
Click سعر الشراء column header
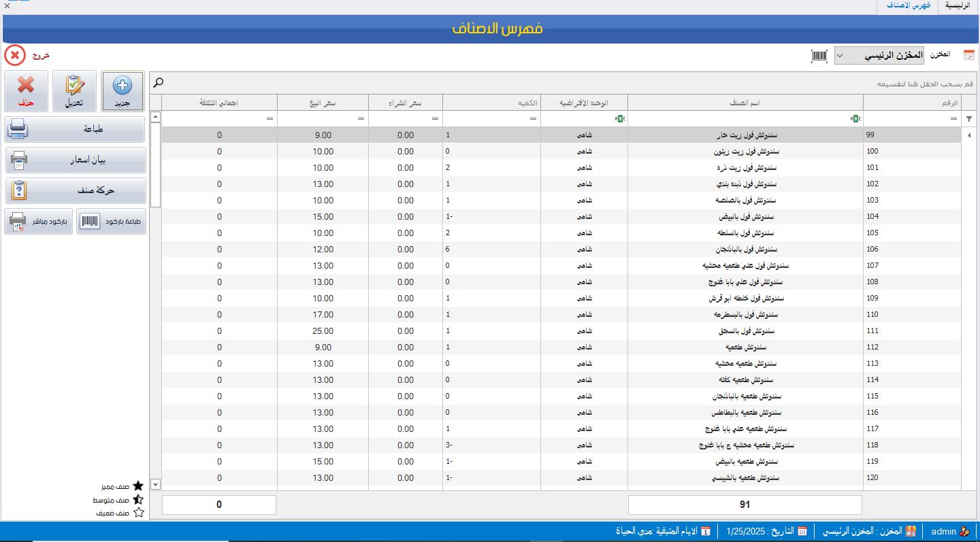[406, 103]
